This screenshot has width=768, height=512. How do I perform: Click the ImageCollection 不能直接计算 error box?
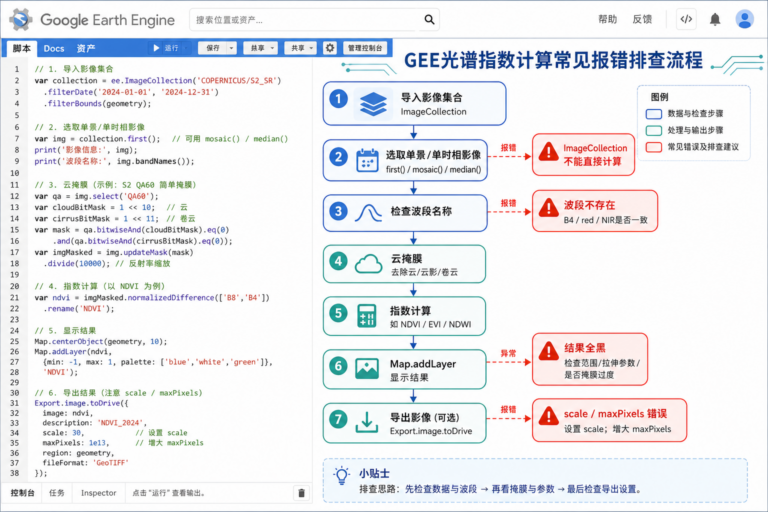[x=583, y=154]
